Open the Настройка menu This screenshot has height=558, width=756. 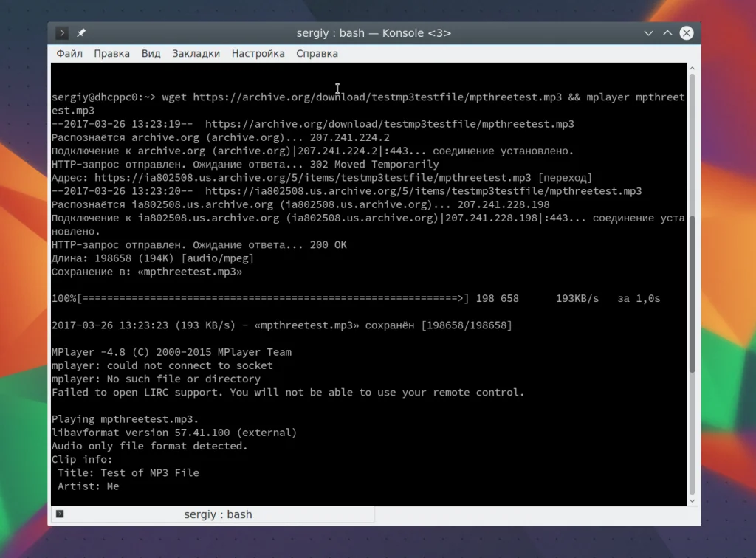(258, 53)
